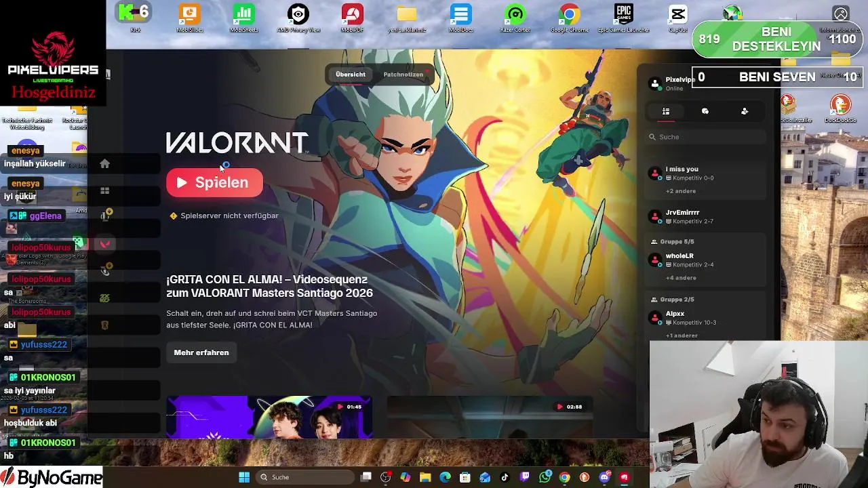This screenshot has width=868, height=488.
Task: Click the 'Gruppe 5/5' group header
Action: tap(677, 241)
